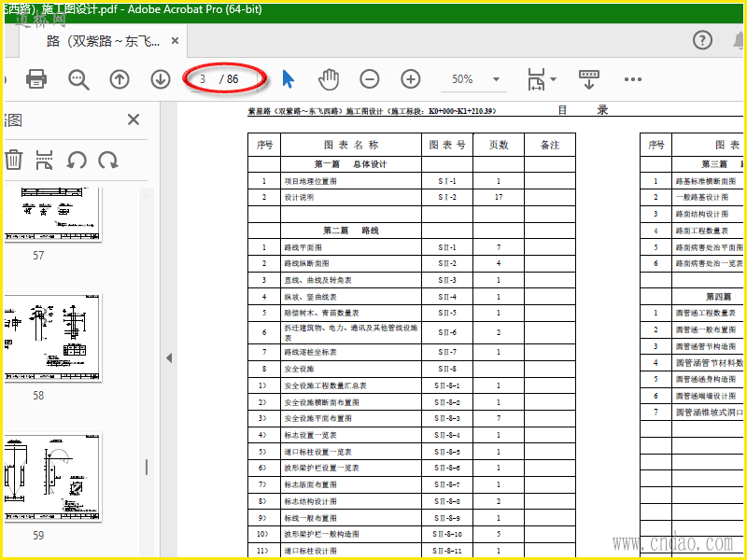Click '标志设置一览表' entry
Image resolution: width=747 pixels, height=560 pixels.
[310, 435]
